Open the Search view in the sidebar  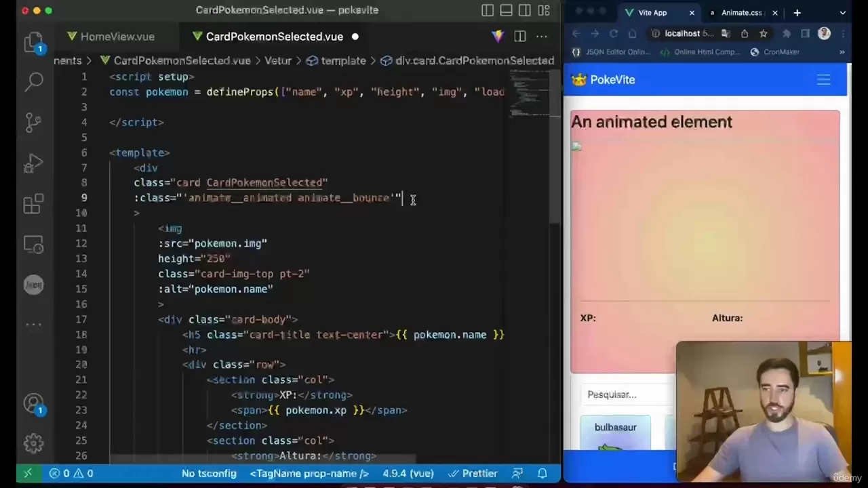pos(34,81)
